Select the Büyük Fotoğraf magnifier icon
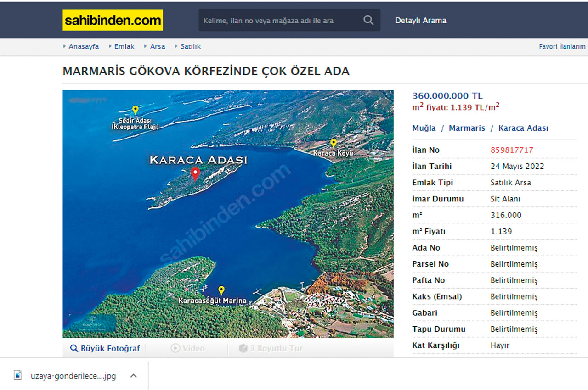 point(75,348)
